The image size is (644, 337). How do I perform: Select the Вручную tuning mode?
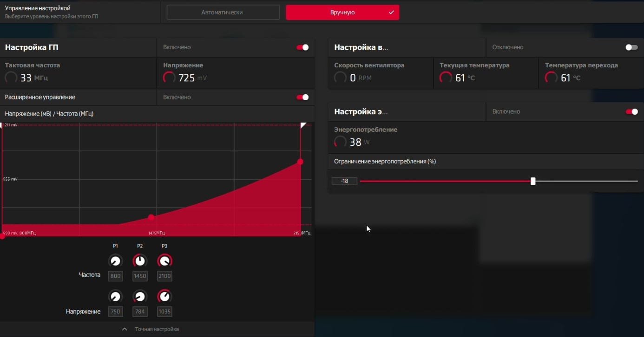point(342,13)
